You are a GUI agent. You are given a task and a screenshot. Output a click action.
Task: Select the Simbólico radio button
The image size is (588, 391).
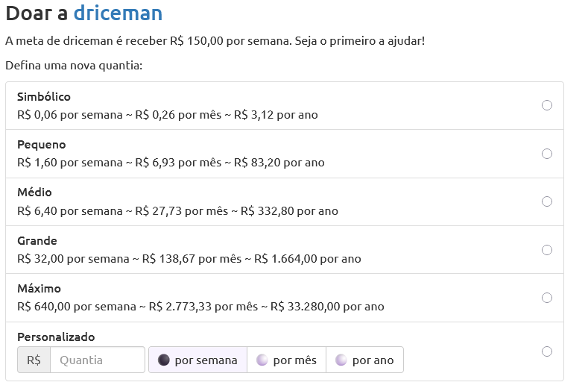[x=547, y=105]
